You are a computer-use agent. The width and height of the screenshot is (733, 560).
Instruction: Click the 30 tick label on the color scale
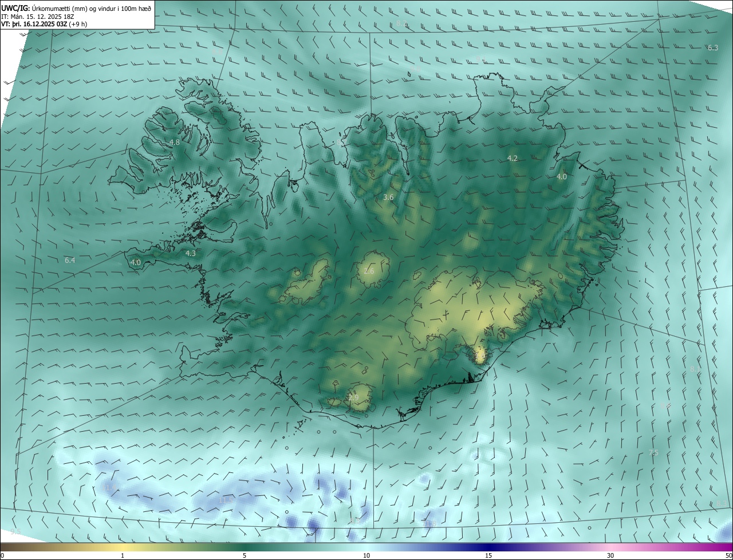click(x=610, y=555)
